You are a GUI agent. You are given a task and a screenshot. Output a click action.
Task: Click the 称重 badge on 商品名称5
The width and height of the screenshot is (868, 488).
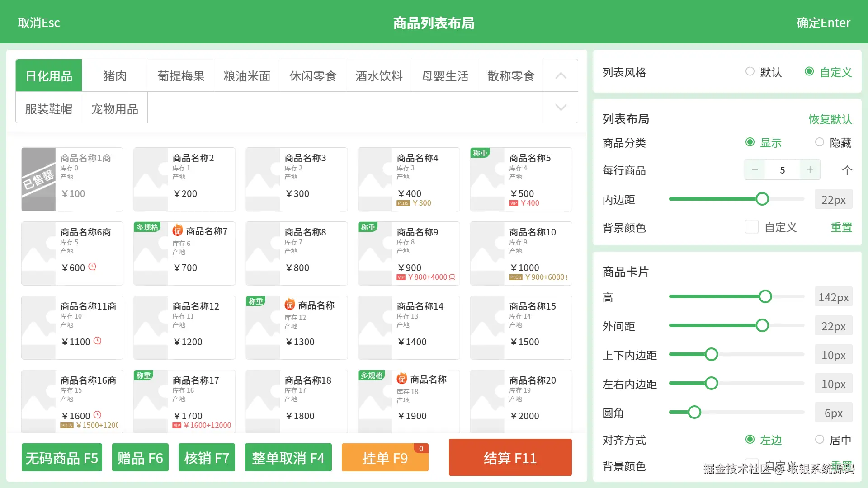[480, 153]
